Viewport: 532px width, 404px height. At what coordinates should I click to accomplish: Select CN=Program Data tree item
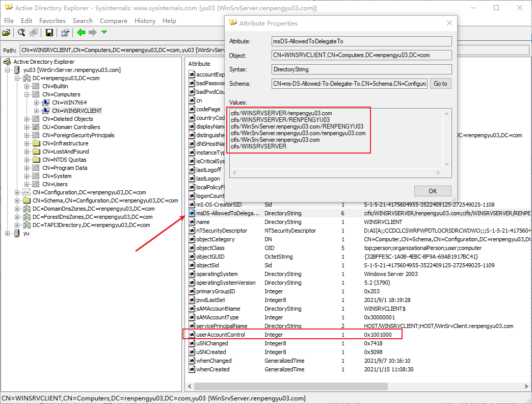click(65, 168)
